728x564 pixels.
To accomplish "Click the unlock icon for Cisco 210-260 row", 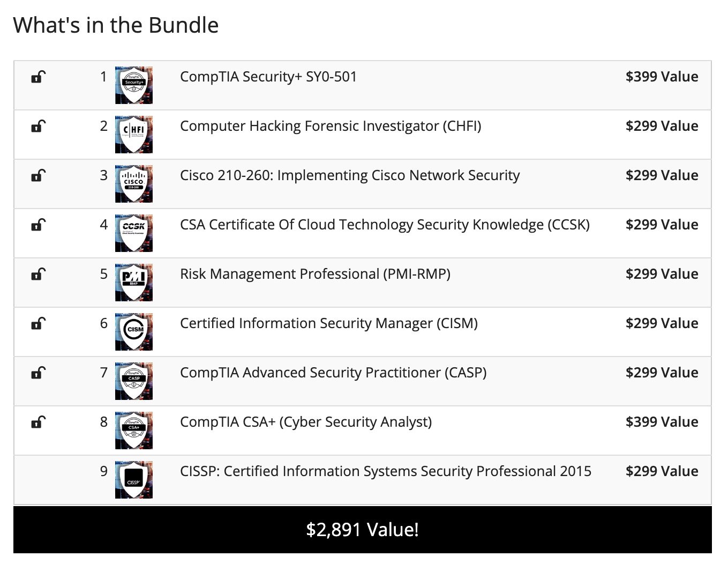I will pyautogui.click(x=39, y=175).
